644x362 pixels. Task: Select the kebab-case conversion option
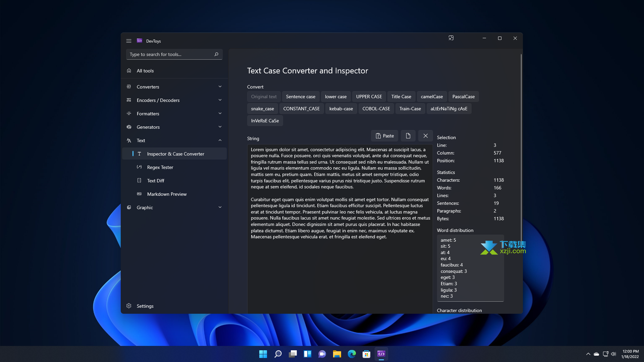(x=340, y=108)
